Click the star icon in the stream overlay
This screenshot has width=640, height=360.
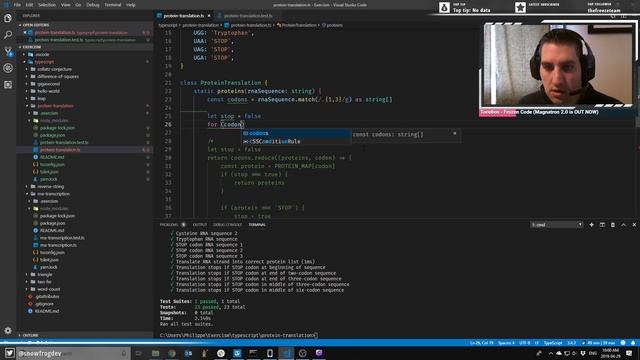tap(520, 7)
